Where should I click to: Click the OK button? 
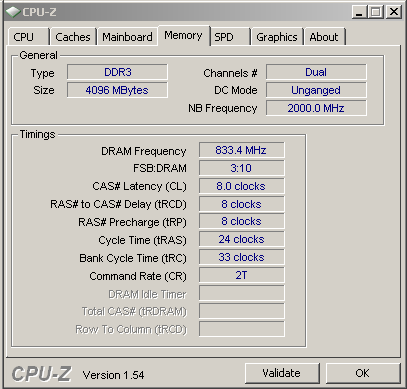(x=362, y=373)
